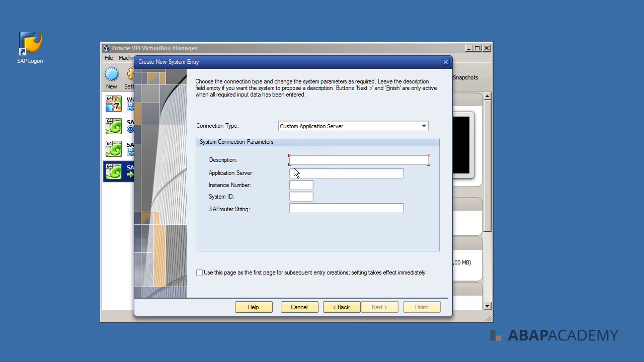Click the 'Application Server:' label
644x362 pixels.
click(231, 173)
